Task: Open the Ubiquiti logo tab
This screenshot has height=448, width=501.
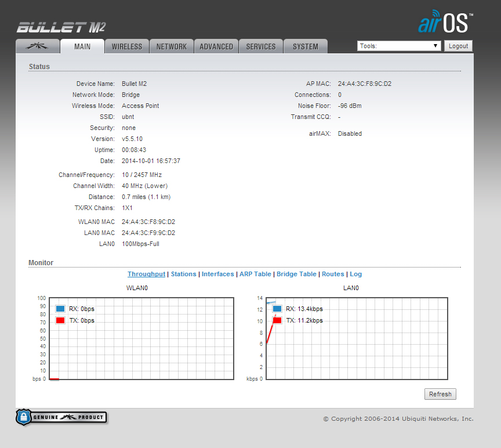Action: coord(38,46)
